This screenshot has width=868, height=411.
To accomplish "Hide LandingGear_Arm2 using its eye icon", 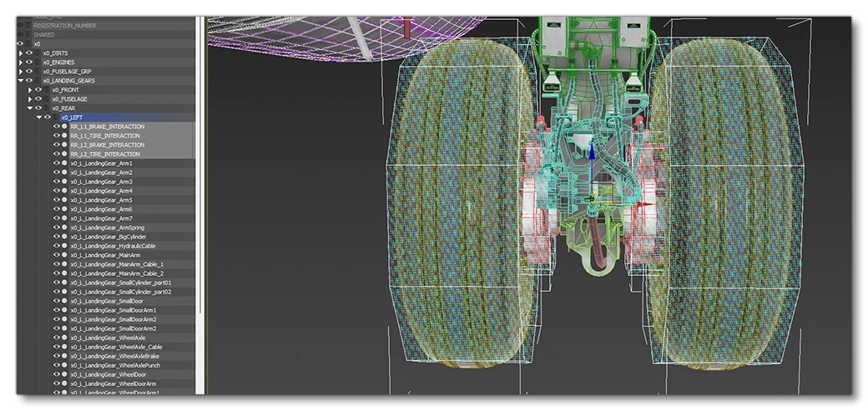I will [x=57, y=173].
